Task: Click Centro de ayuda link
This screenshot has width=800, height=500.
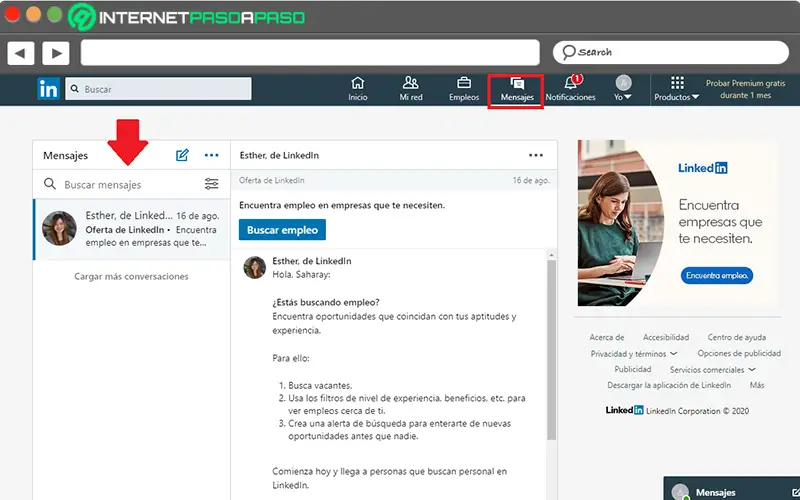Action: [737, 337]
